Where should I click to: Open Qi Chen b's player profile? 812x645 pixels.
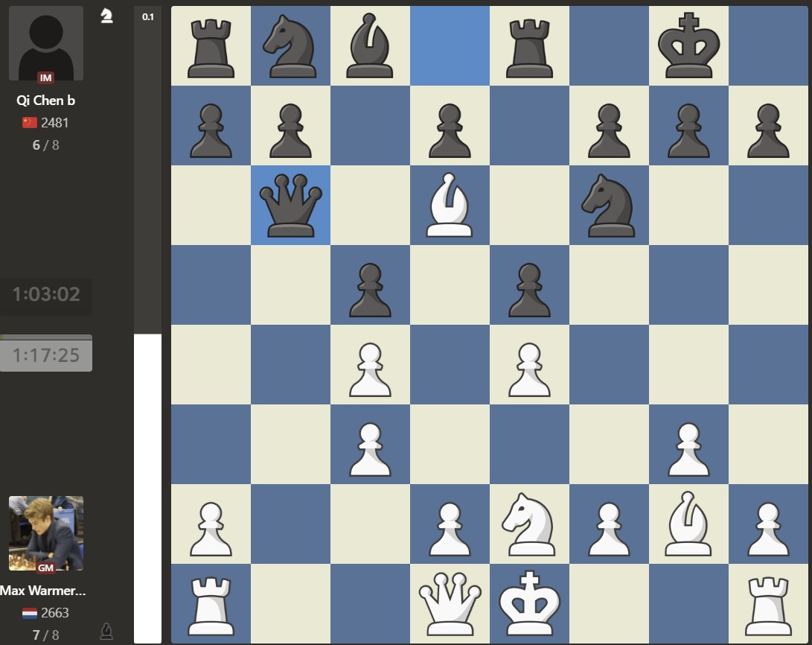[x=46, y=100]
